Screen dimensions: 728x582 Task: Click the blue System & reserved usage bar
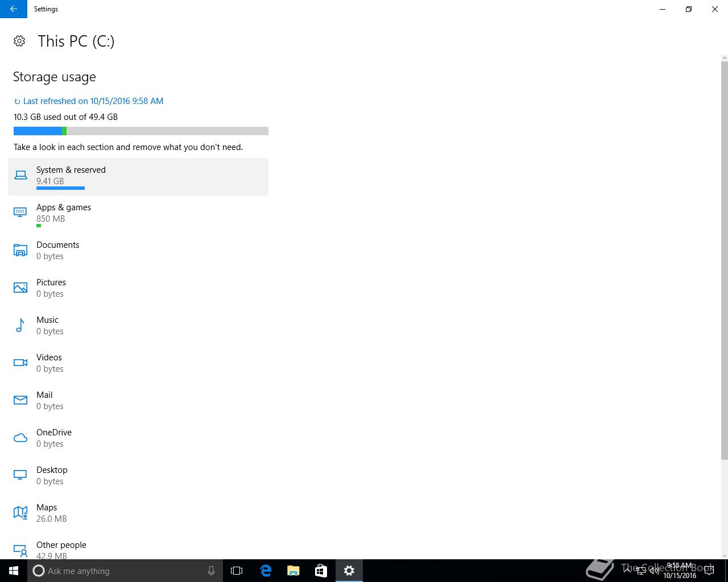60,188
